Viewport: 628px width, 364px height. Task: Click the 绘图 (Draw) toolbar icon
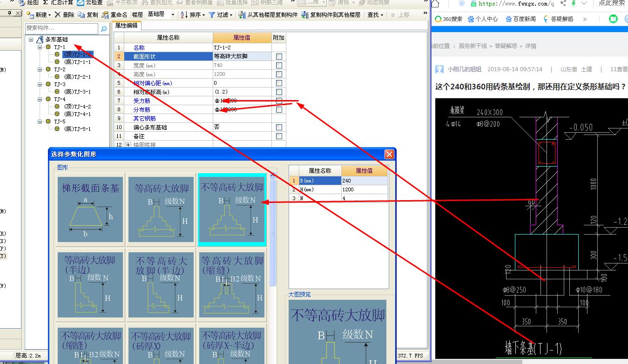pos(22,2)
